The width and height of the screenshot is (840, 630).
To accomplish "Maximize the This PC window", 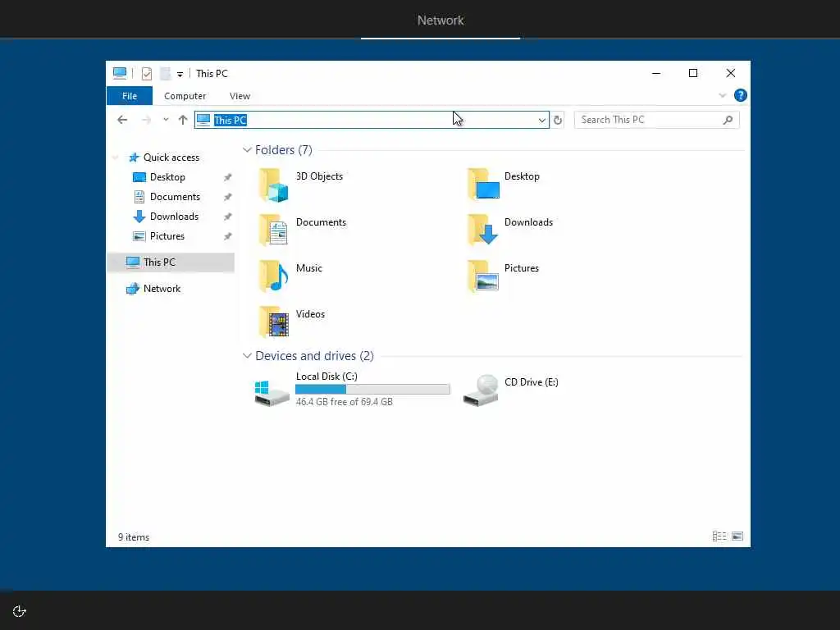I will (693, 73).
